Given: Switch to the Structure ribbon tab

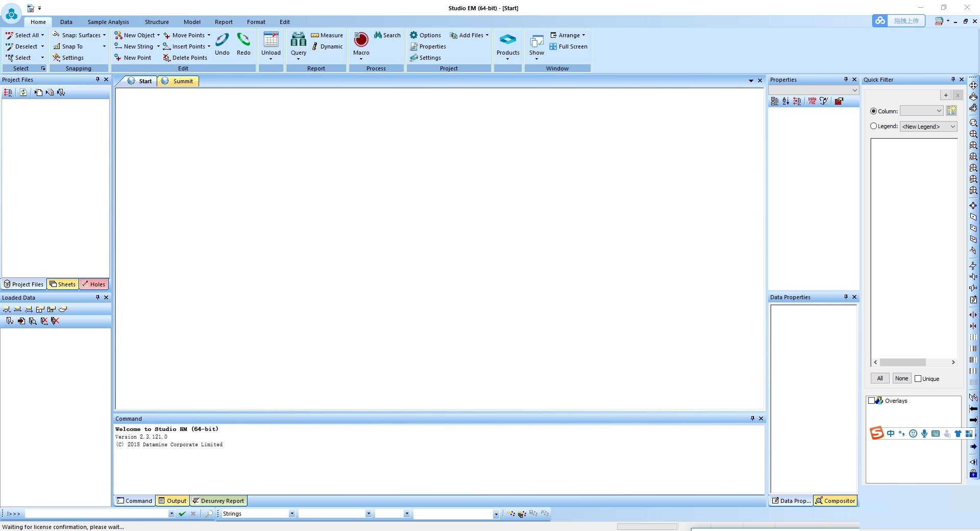Looking at the screenshot, I should tap(157, 22).
